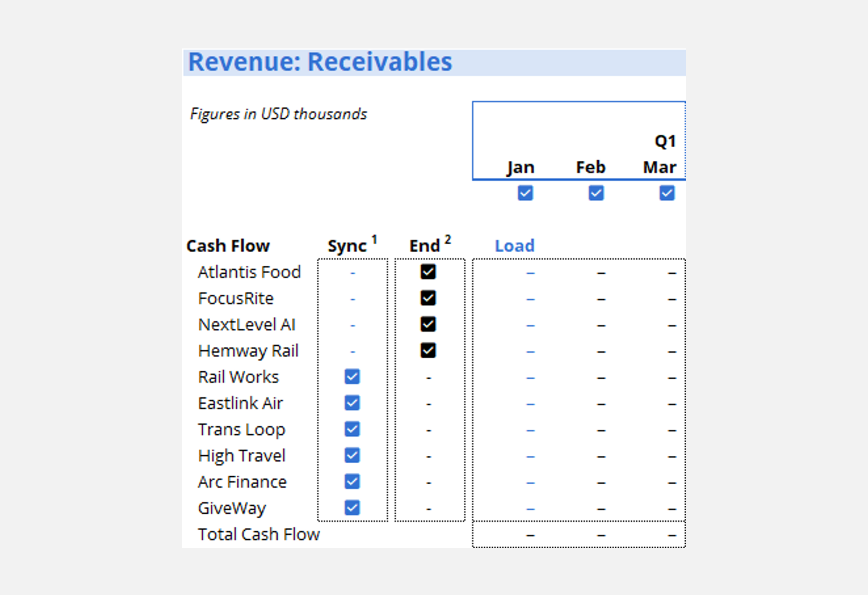Toggle Eastlink Air Sync checkbox
The image size is (868, 595).
[x=352, y=403]
